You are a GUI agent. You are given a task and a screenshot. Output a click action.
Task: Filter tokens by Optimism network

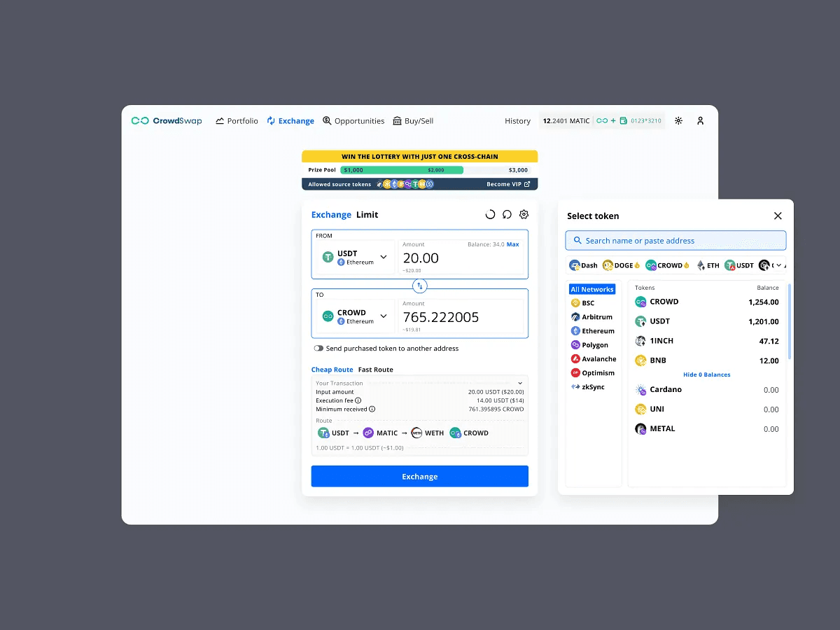593,373
